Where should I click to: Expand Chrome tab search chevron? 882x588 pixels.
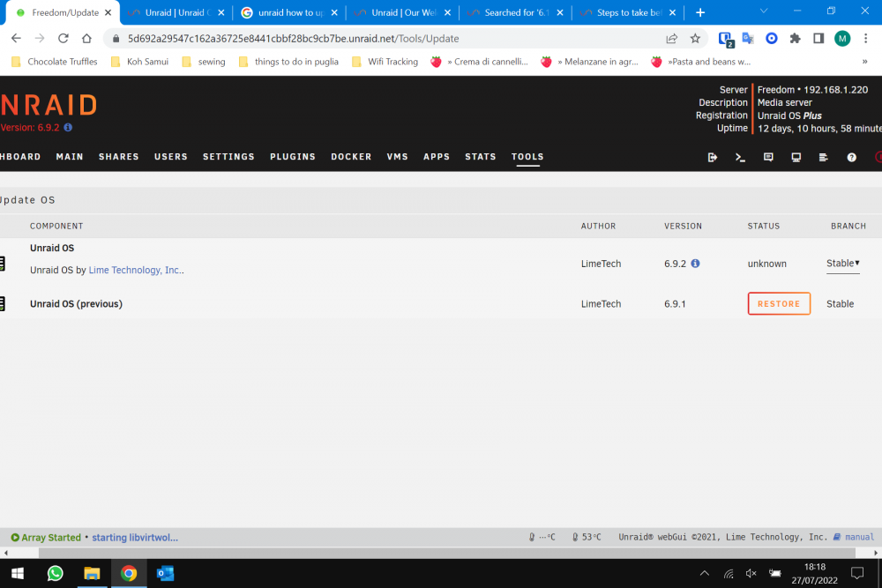tap(764, 11)
